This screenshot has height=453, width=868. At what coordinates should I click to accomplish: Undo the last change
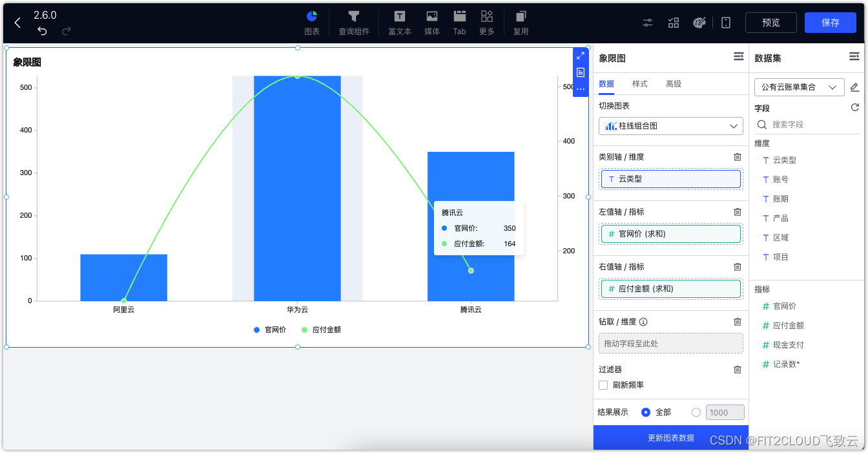click(x=42, y=31)
